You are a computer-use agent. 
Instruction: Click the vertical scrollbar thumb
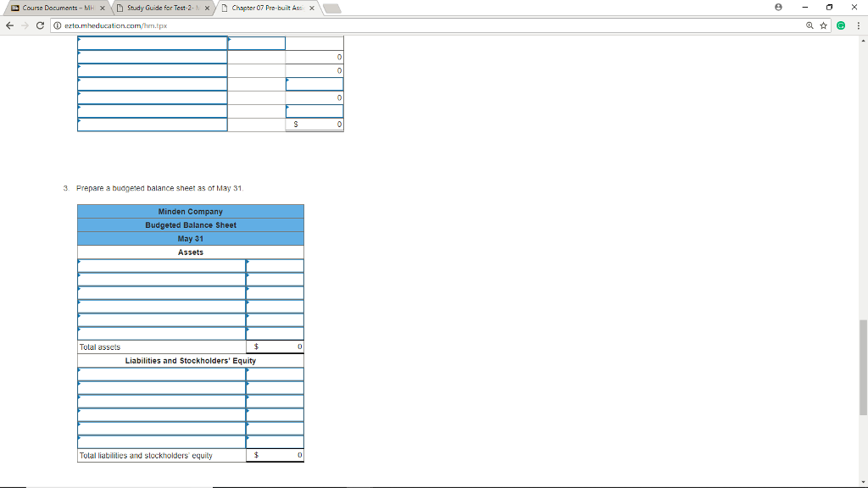pyautogui.click(x=863, y=367)
